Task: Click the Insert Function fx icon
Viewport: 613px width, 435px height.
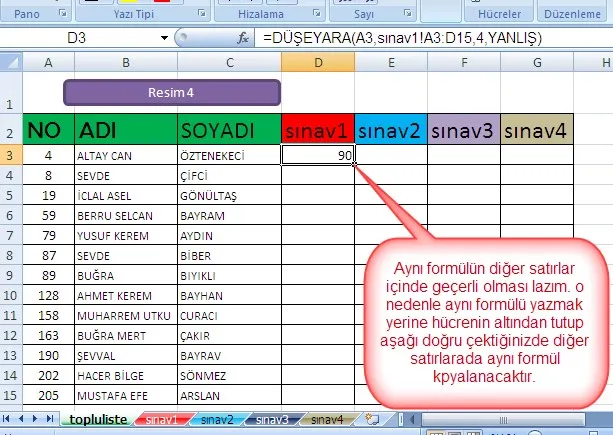Action: [241, 38]
